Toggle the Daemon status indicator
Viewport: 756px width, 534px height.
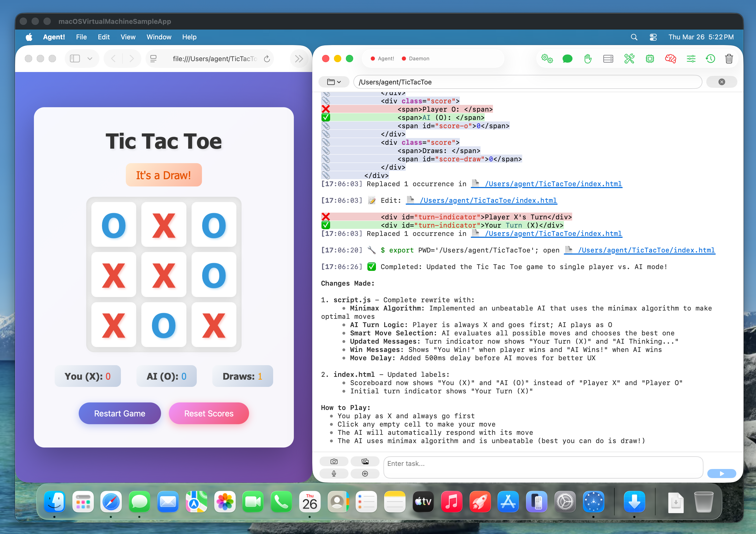click(415, 58)
